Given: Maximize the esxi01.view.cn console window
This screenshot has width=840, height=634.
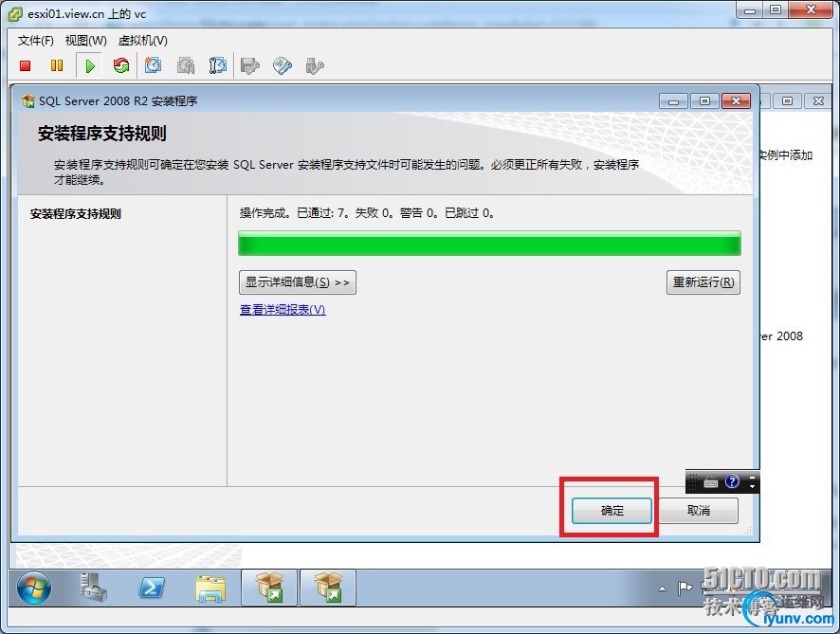Looking at the screenshot, I should pos(776,10).
